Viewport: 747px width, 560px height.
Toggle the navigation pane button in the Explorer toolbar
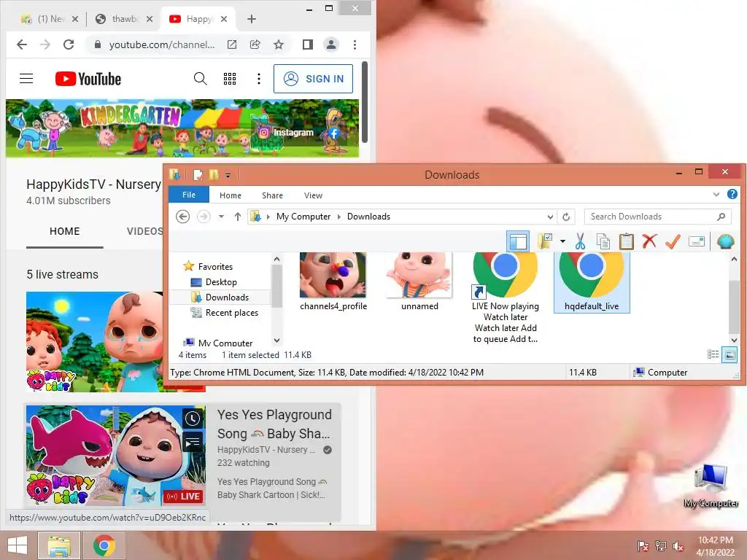(518, 241)
